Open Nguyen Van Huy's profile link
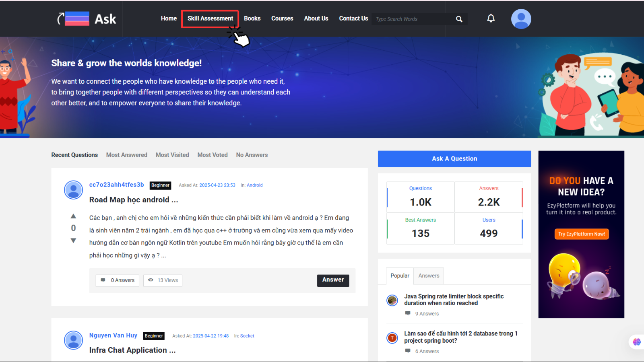The image size is (644, 362). pos(113,335)
